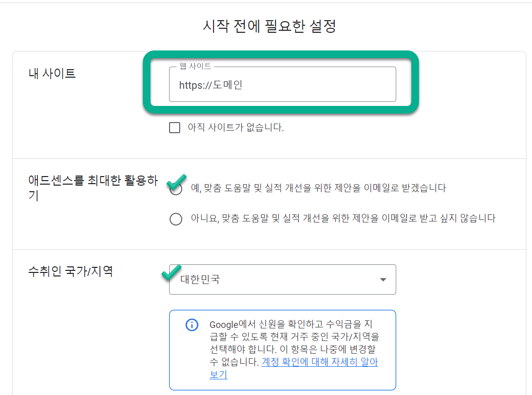Open the 수취인 국가/지역 country selector
532x395 pixels.
tap(282, 279)
